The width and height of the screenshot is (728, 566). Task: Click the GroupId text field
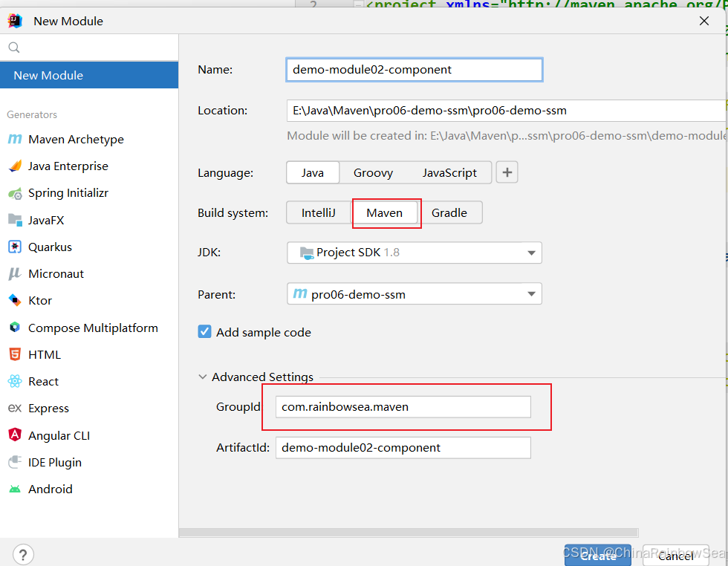tap(403, 407)
